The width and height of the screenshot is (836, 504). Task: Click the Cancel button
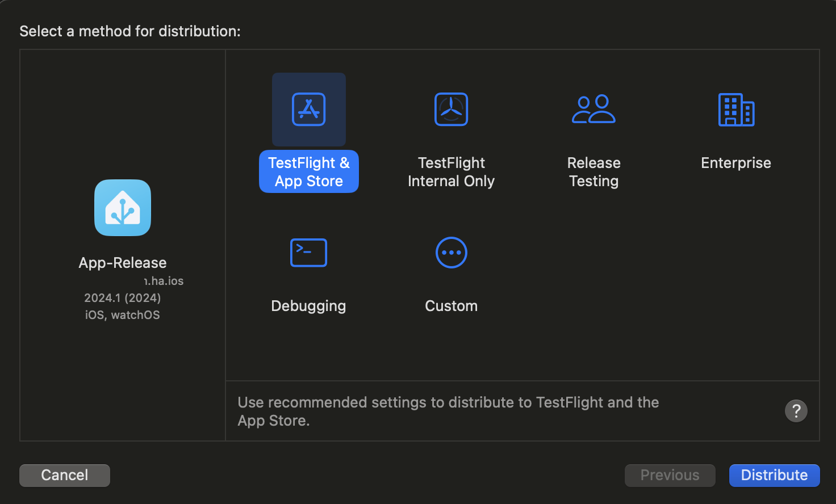tap(65, 476)
